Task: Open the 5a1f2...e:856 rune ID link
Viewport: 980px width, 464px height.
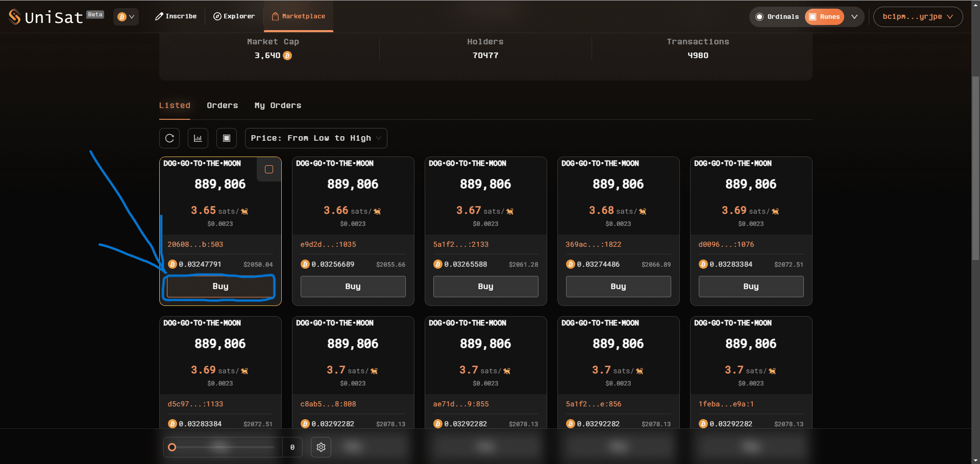Action: (593, 404)
